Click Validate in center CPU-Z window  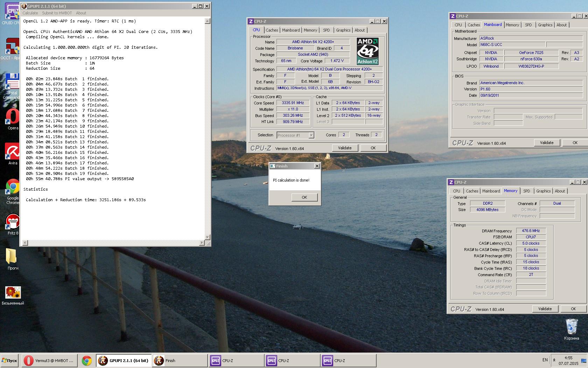pos(345,148)
